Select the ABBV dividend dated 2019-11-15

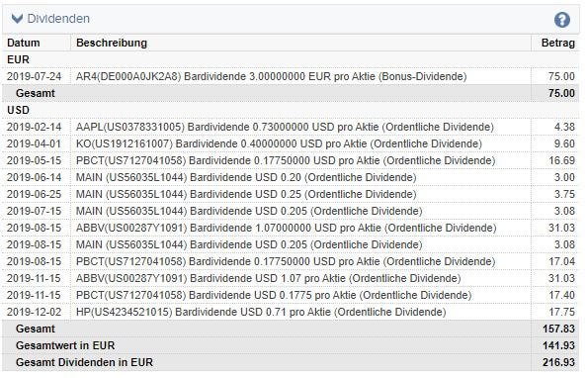pos(291,278)
